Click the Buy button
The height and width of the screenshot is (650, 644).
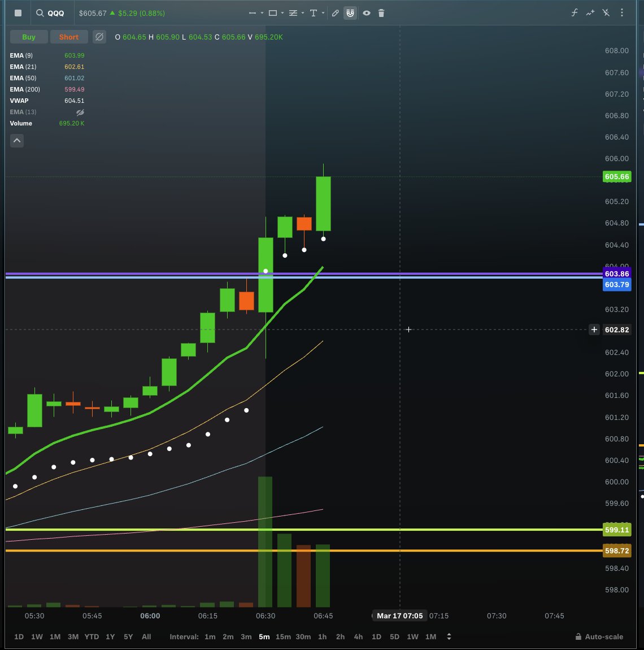[x=29, y=37]
